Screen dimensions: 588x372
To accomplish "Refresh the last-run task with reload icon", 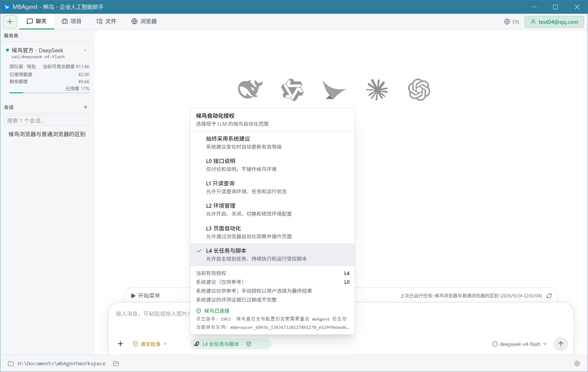I will (x=549, y=296).
